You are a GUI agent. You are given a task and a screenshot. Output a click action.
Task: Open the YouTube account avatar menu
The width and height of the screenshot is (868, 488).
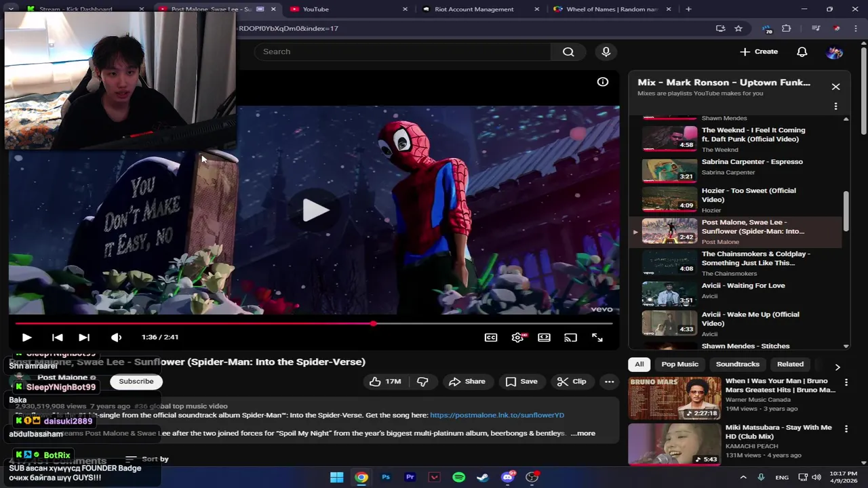835,52
